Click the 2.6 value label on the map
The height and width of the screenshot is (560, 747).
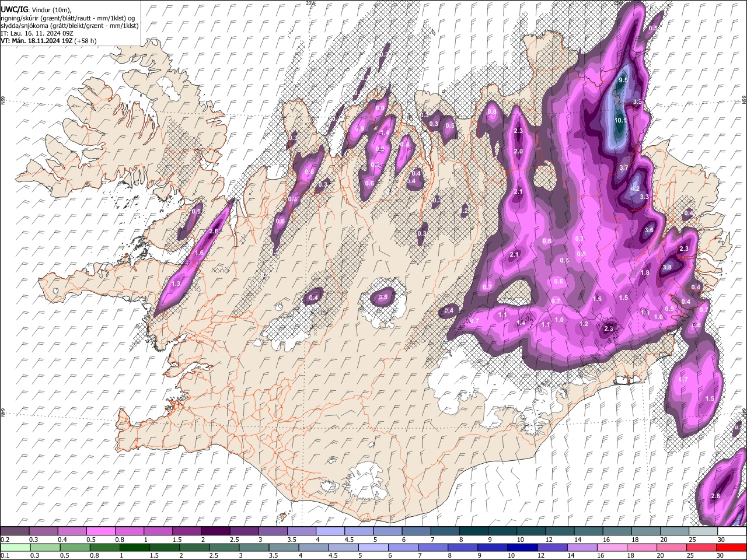coord(214,232)
